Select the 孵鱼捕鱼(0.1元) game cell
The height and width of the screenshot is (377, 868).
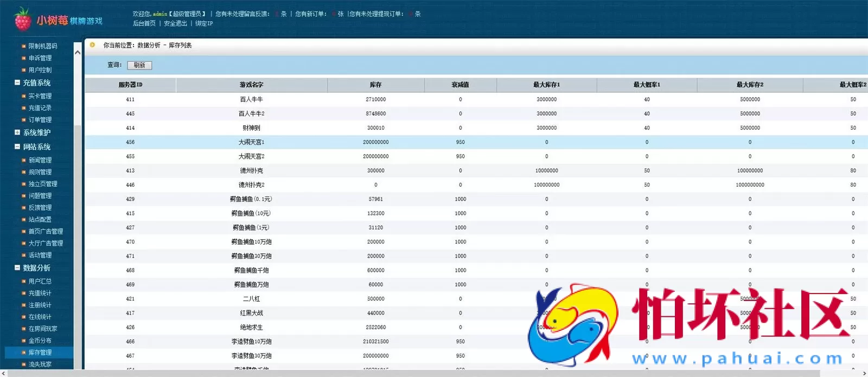[x=251, y=199]
